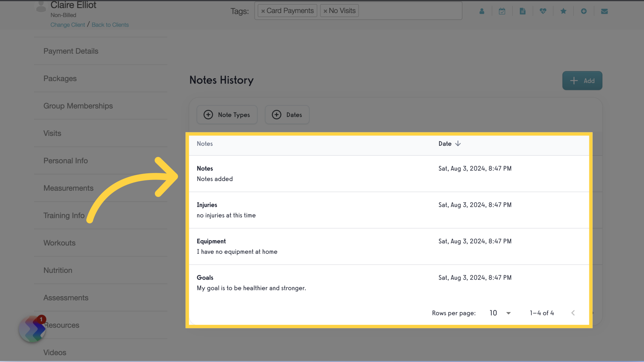Expand Dates filter
The width and height of the screenshot is (644, 362).
[287, 115]
